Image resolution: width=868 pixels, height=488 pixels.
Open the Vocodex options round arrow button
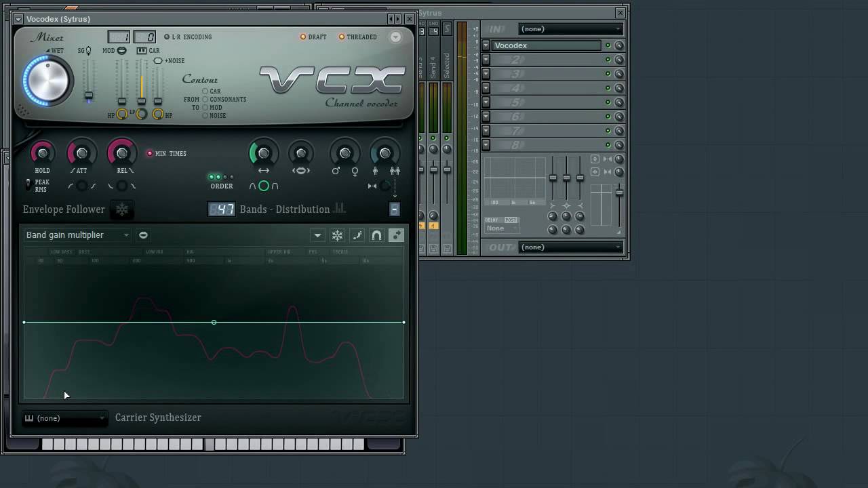(x=395, y=37)
